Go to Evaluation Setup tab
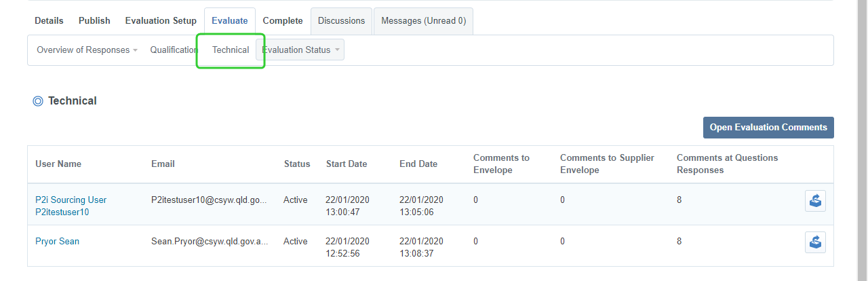This screenshot has height=281, width=868. pyautogui.click(x=161, y=21)
